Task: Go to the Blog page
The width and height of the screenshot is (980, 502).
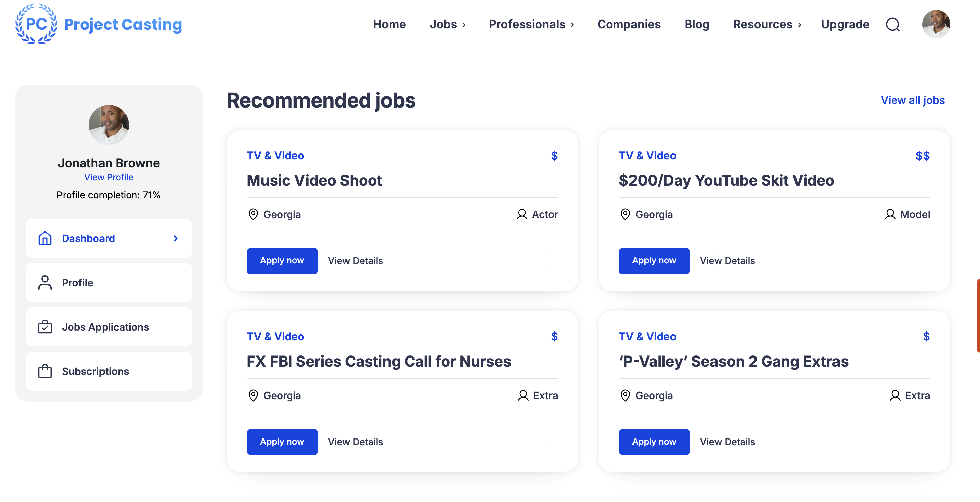Action: [697, 24]
